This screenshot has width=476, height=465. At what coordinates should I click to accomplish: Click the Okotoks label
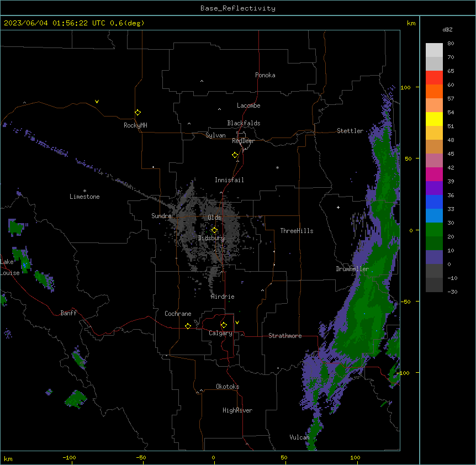228,387
